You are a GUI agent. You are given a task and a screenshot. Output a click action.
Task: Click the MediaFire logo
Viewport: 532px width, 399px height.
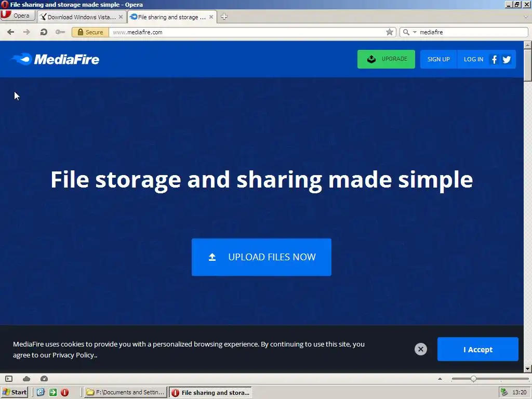pyautogui.click(x=55, y=59)
